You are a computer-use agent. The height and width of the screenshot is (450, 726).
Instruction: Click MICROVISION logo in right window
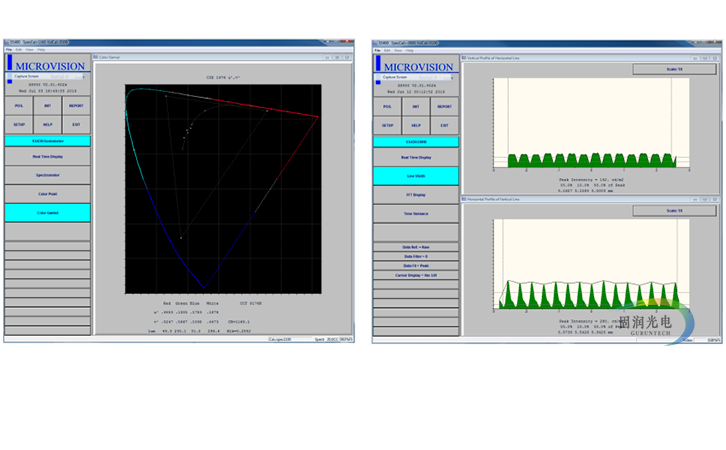[419, 67]
